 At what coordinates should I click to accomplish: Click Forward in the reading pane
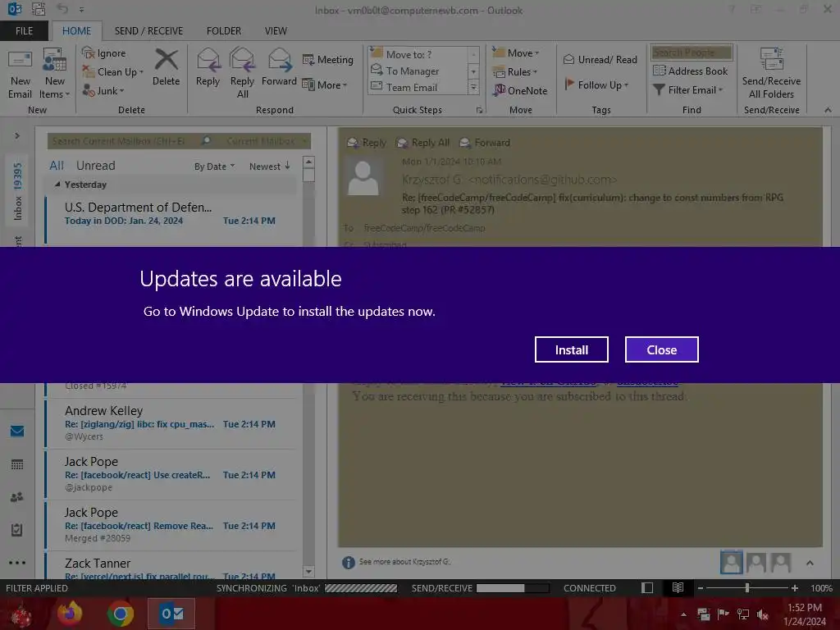(x=485, y=143)
